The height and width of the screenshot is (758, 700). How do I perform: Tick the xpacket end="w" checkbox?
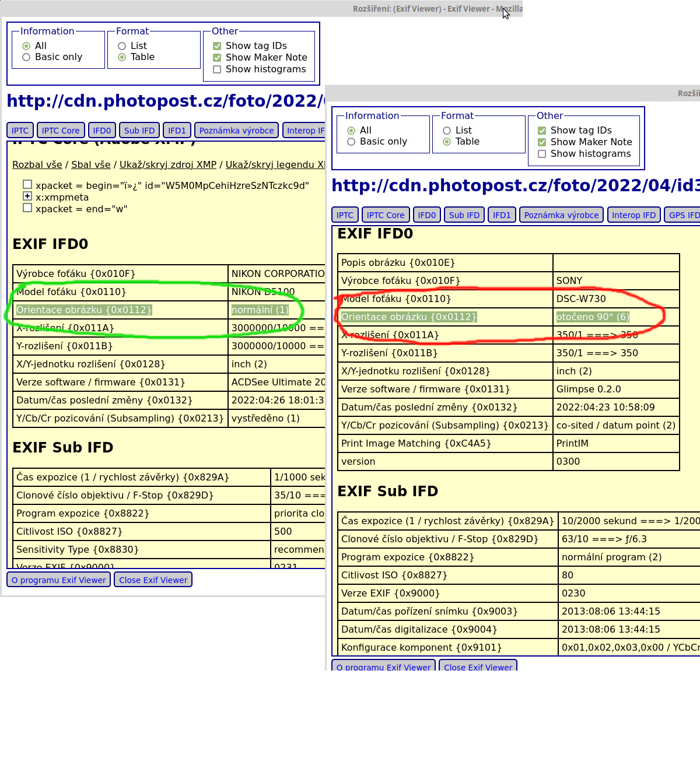(x=27, y=208)
